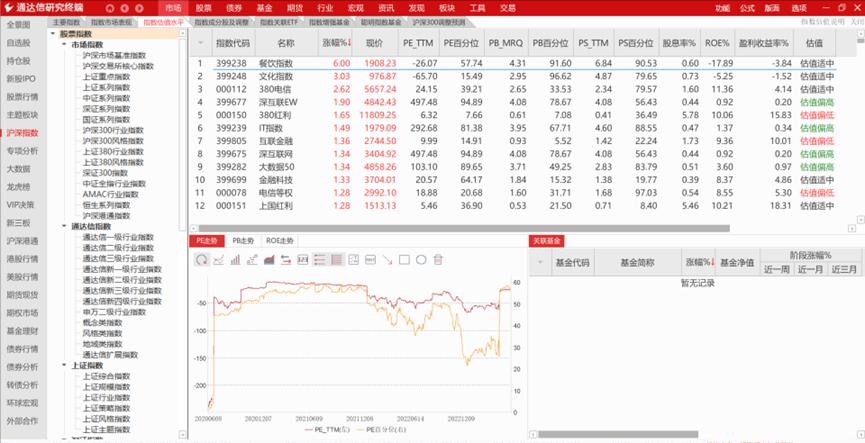The image size is (865, 443).
Task: Click the 版面 button in title bar
Action: click(x=772, y=8)
